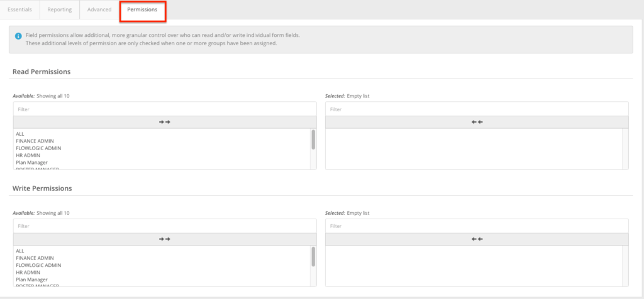This screenshot has width=644, height=299.
Task: Click move-all-right arrows in Read Permissions
Action: click(x=165, y=122)
